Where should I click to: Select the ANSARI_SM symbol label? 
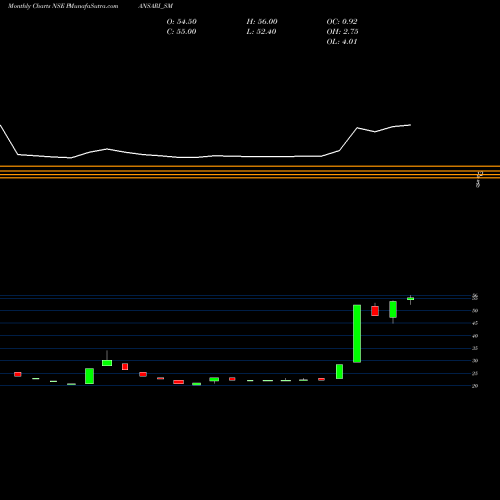click(x=156, y=6)
